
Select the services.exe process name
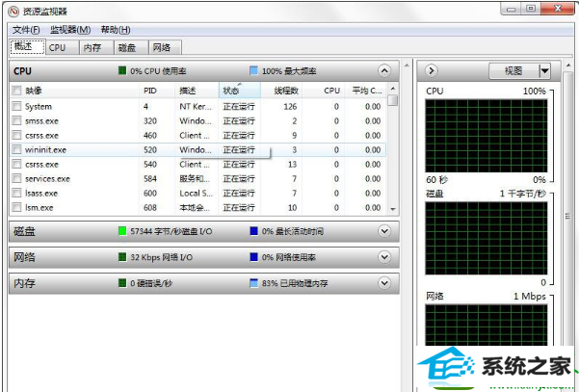click(47, 179)
